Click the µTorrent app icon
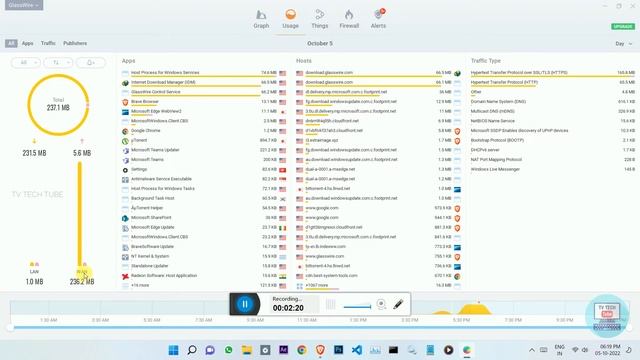Screen dimensions: 640x360 point(125,141)
